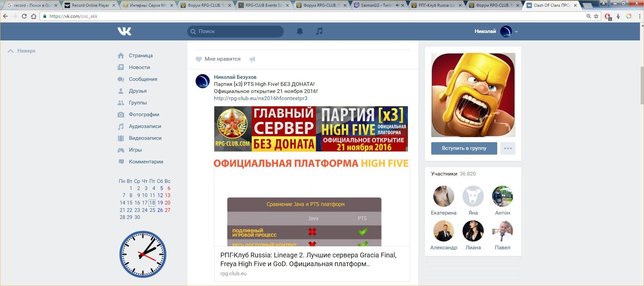Image resolution: width=644 pixels, height=286 pixels.
Task: Close the Clash OF Clans tab
Action: pos(575,5)
